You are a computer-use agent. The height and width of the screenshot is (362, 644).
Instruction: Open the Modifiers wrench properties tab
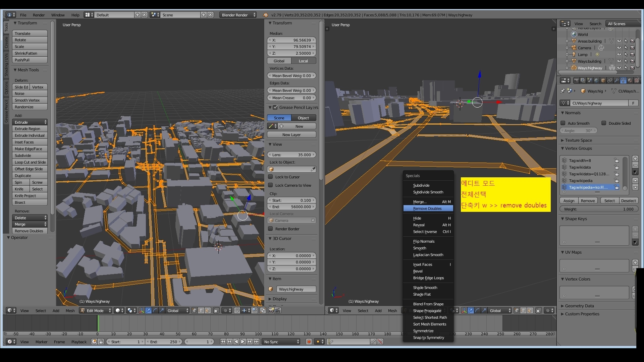click(616, 80)
